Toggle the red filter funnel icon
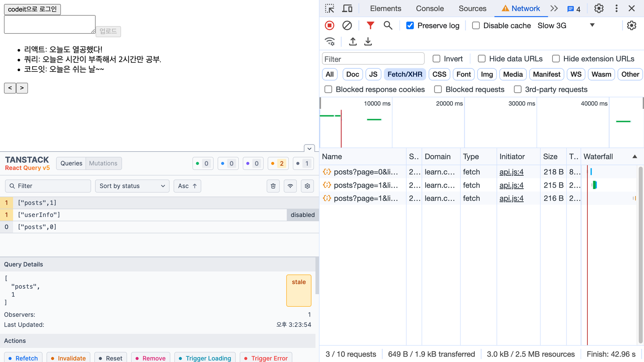The width and height of the screenshot is (644, 362). (x=370, y=25)
